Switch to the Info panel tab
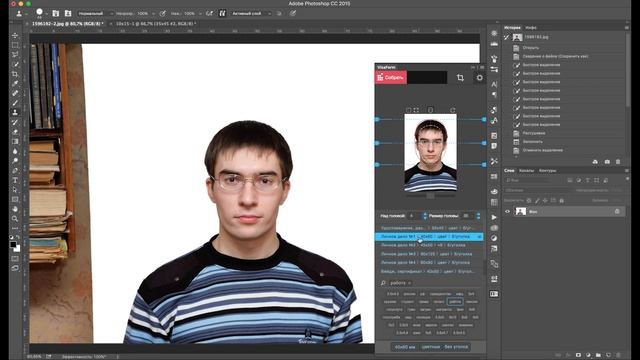 [x=531, y=27]
